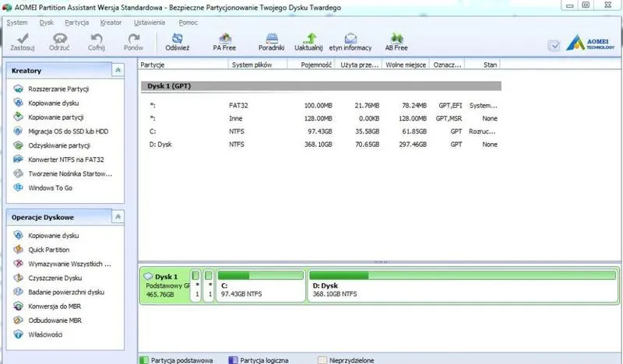Start the Rozszerzanie Partycji wizard
Screen dimensions: 623x364
[58, 89]
